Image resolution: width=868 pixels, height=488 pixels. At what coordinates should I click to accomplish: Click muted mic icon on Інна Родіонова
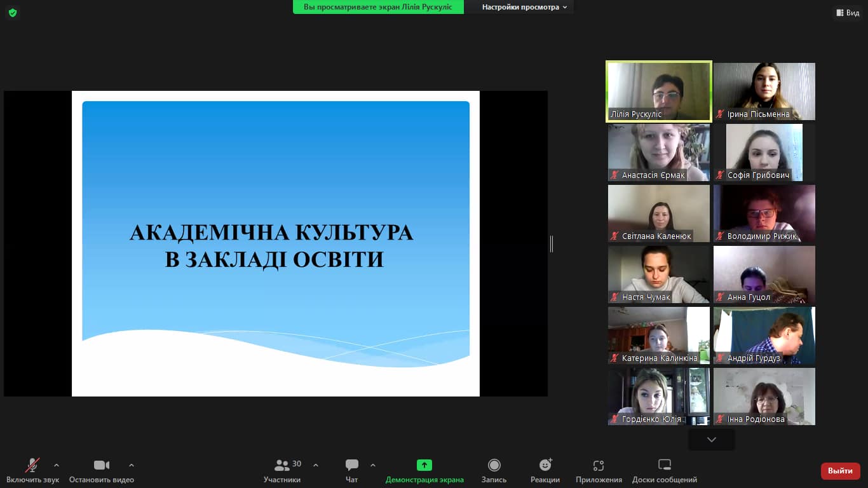click(x=720, y=419)
